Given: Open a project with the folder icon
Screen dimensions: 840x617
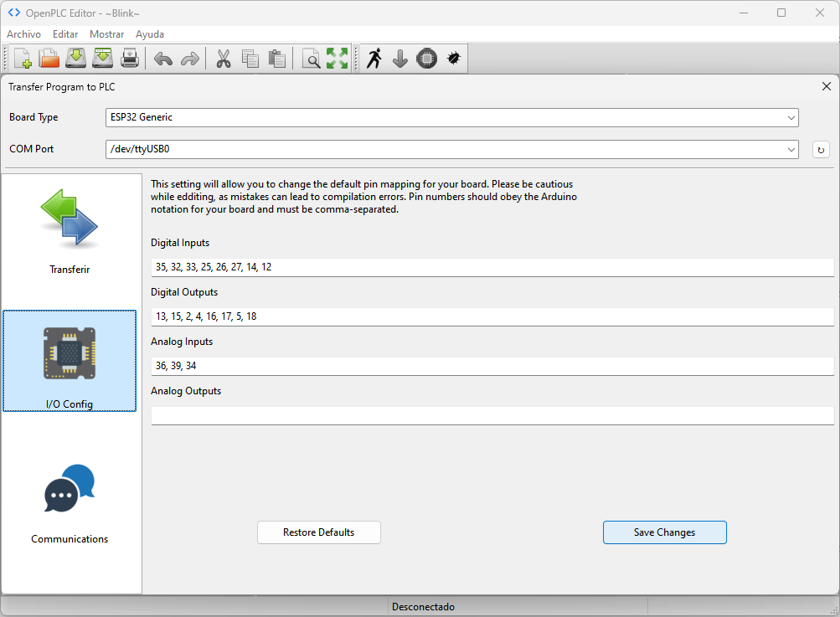Looking at the screenshot, I should tap(49, 59).
